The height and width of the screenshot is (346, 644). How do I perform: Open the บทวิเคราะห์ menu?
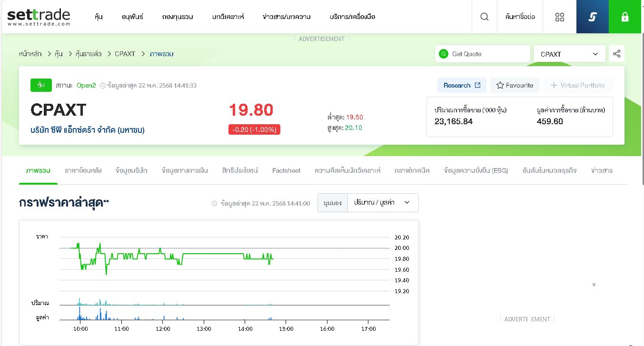click(x=228, y=17)
